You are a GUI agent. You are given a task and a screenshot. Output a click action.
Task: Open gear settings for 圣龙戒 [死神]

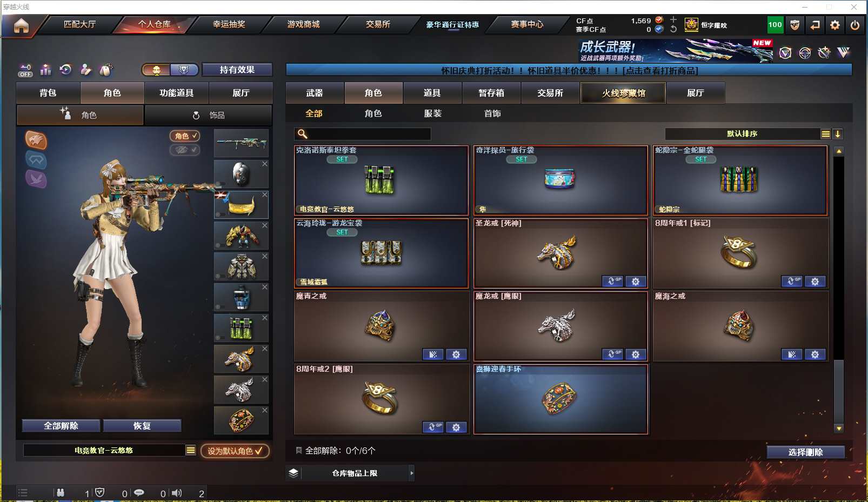[636, 282]
